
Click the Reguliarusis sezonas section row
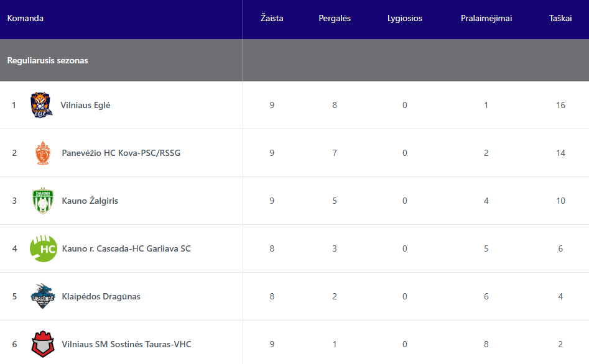click(x=48, y=60)
